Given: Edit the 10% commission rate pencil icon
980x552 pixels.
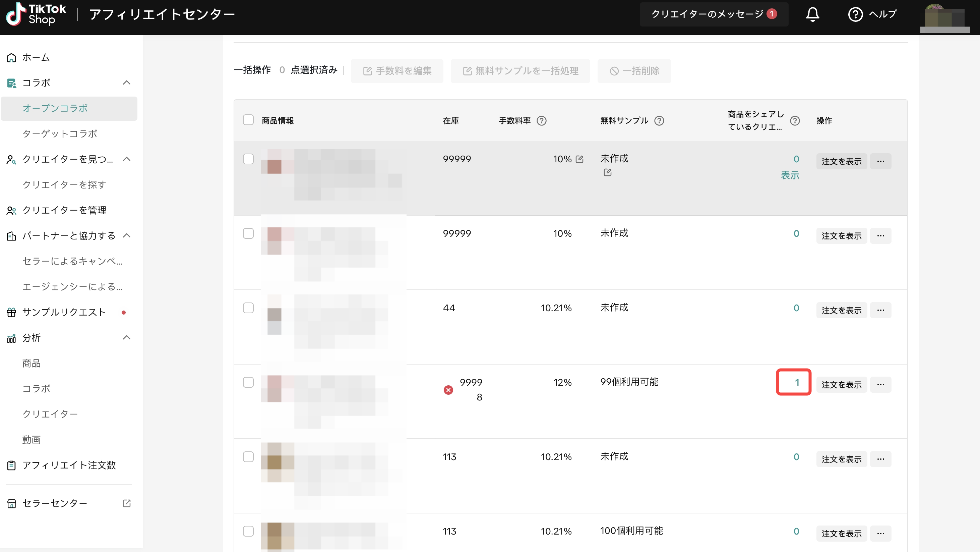Looking at the screenshot, I should pos(579,159).
